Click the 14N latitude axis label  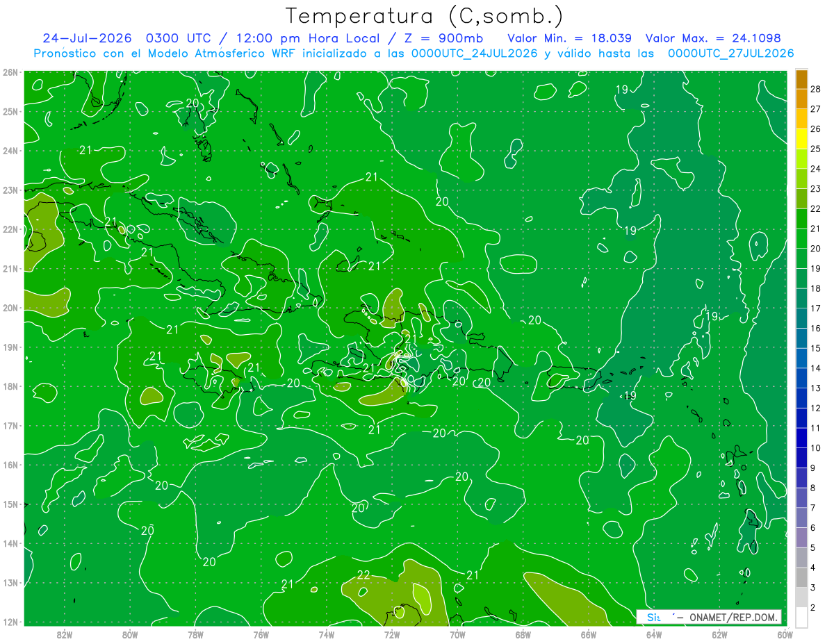coord(10,543)
